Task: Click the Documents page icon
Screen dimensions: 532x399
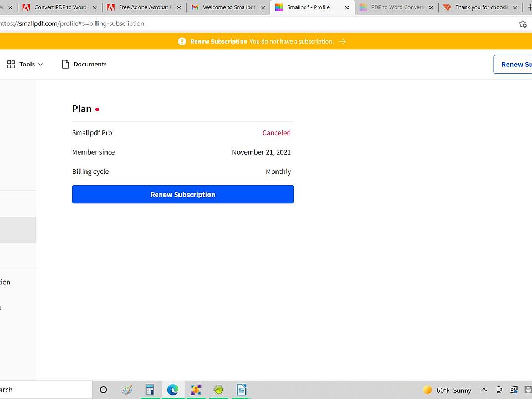Action: coord(65,64)
